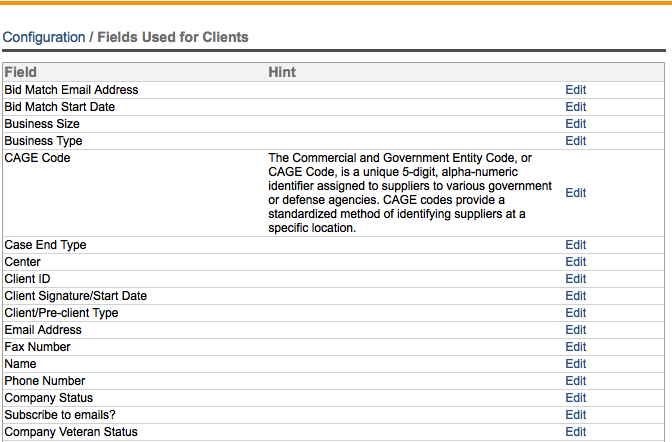Viewport: 672px width, 442px height.
Task: Open Edit for Case End Type
Action: coord(575,245)
